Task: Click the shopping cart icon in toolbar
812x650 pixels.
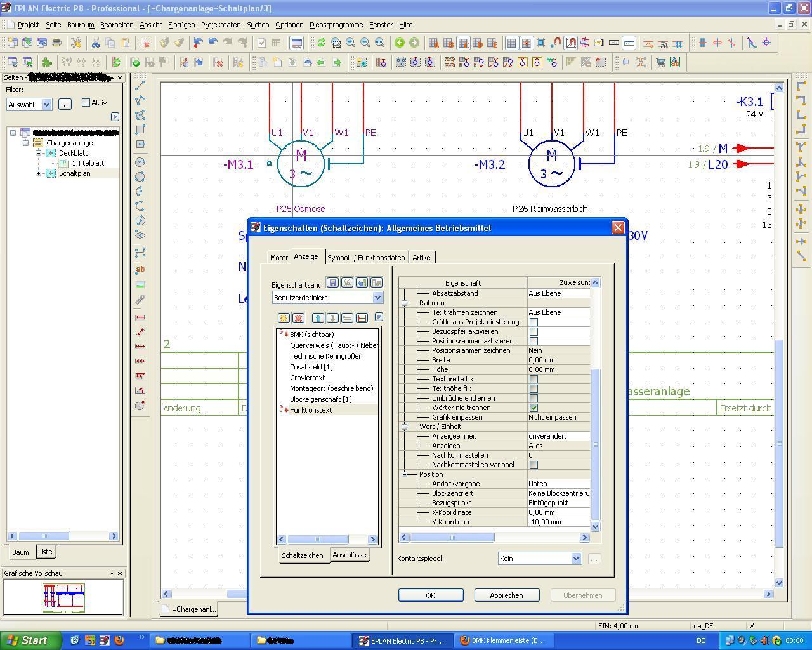Action: (x=660, y=62)
